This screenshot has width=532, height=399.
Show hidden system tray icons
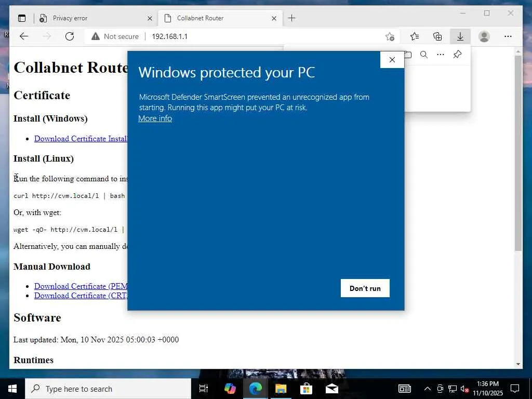(x=428, y=389)
